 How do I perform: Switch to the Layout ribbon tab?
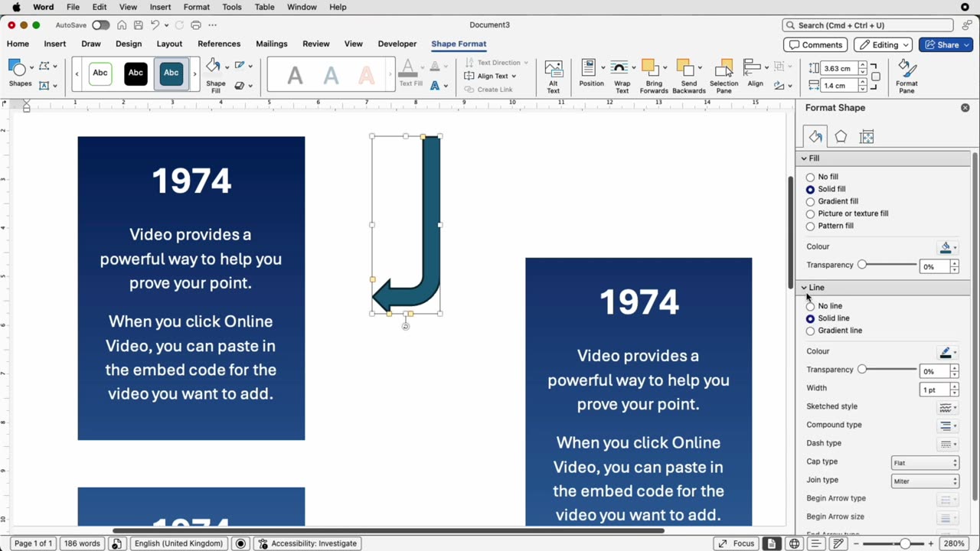tap(169, 44)
